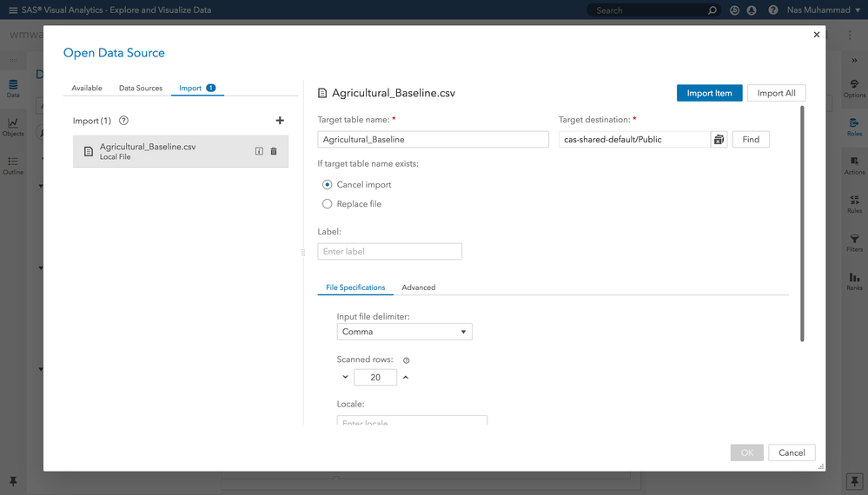Click the help icon next to Import (1)

click(x=123, y=121)
